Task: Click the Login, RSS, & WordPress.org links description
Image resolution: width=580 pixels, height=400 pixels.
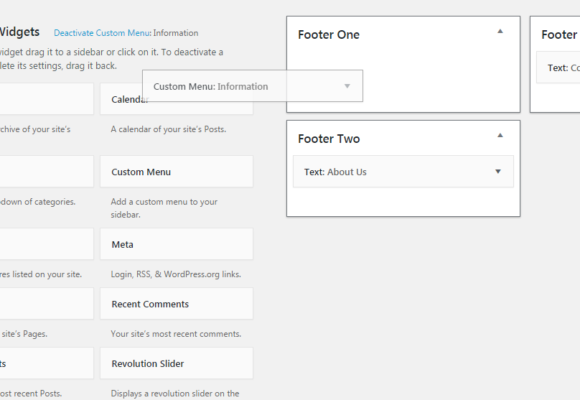Action: tap(176, 274)
